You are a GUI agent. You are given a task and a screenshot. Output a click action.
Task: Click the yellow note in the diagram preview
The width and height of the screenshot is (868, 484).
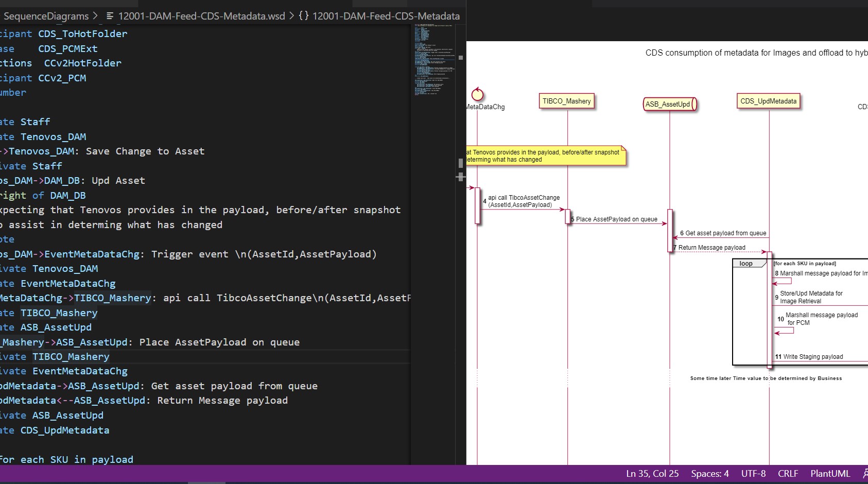546,156
